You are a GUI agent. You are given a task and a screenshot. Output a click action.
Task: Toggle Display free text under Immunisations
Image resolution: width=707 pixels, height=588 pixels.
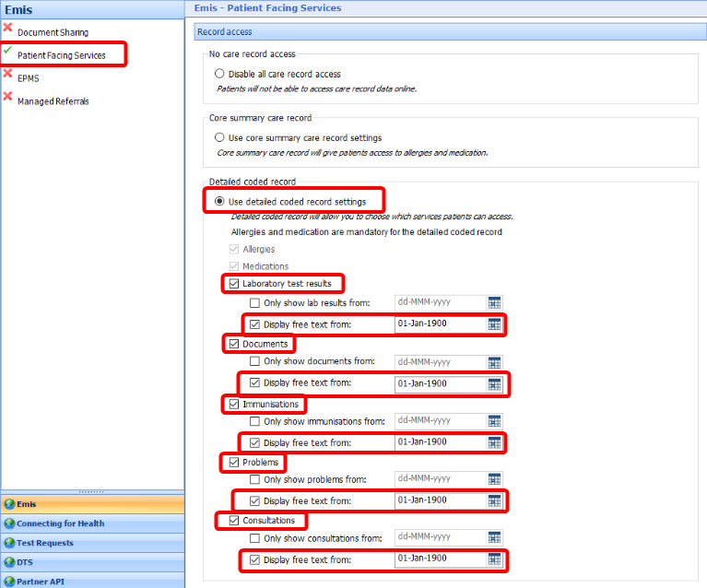pyautogui.click(x=254, y=442)
